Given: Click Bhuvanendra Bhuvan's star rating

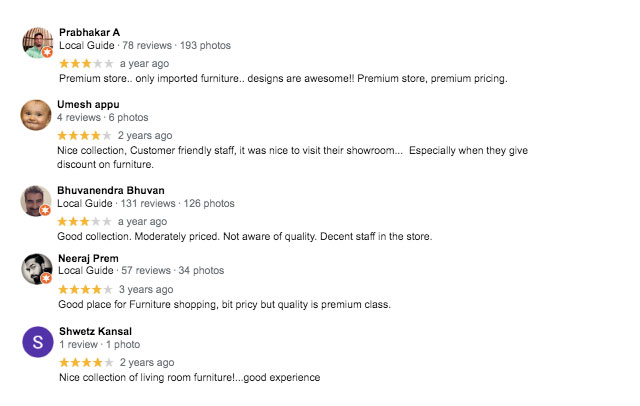Looking at the screenshot, I should coord(84,222).
